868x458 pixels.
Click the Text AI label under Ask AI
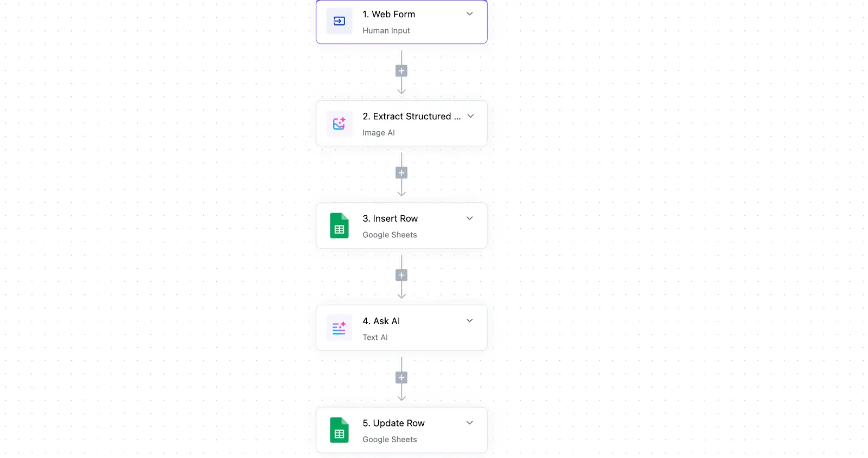point(375,337)
